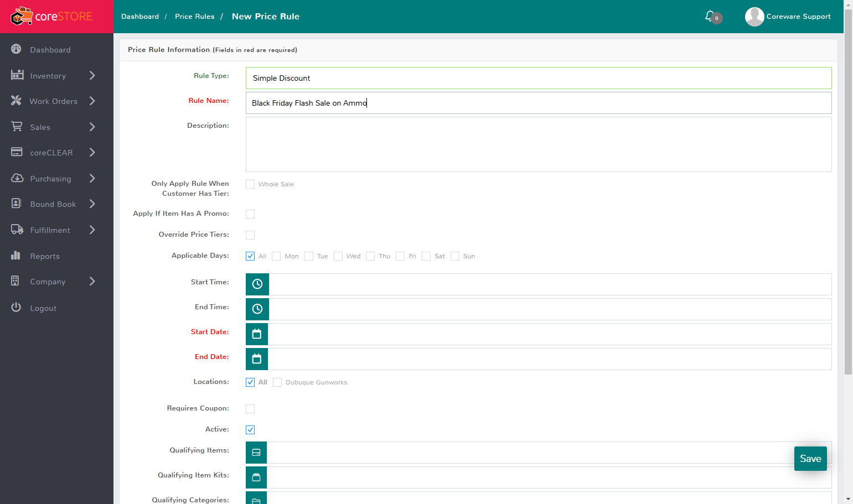Click the Qualifying Items picker icon
The image size is (853, 504).
pyautogui.click(x=256, y=453)
